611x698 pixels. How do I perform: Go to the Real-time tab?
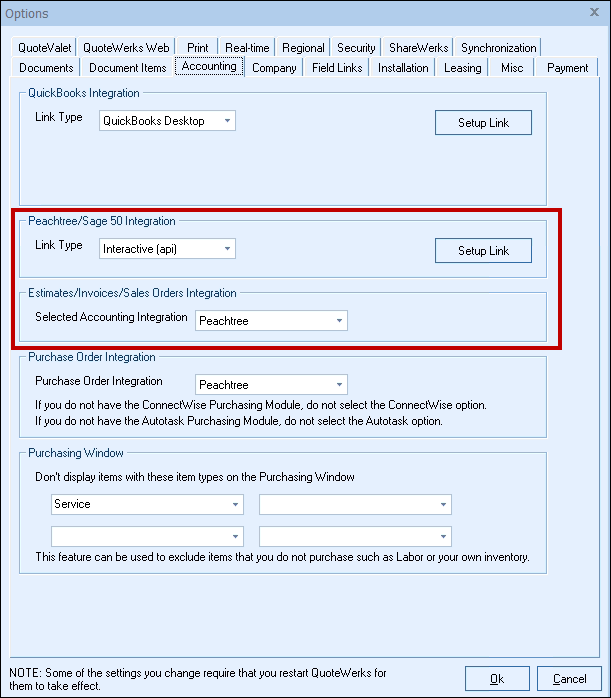[247, 47]
